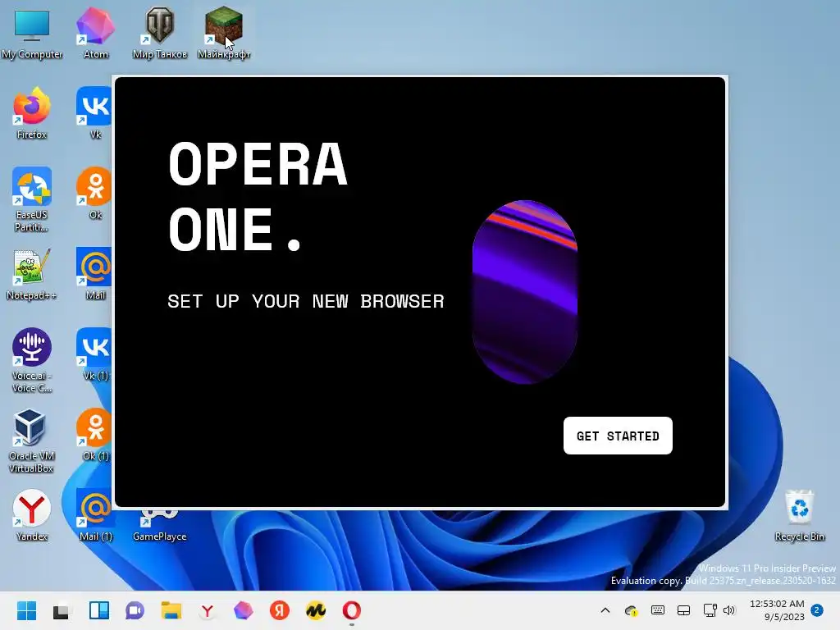Click the GET STARTED button in the Opera One setup window

point(618,436)
